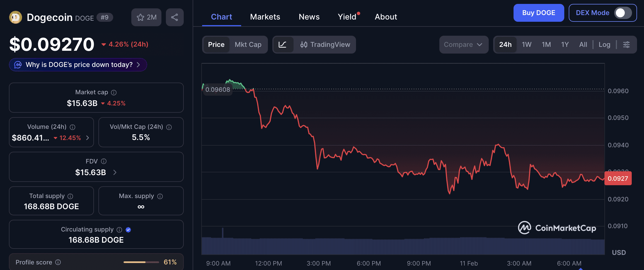Open the News tab
This screenshot has height=270, width=644.
click(309, 17)
